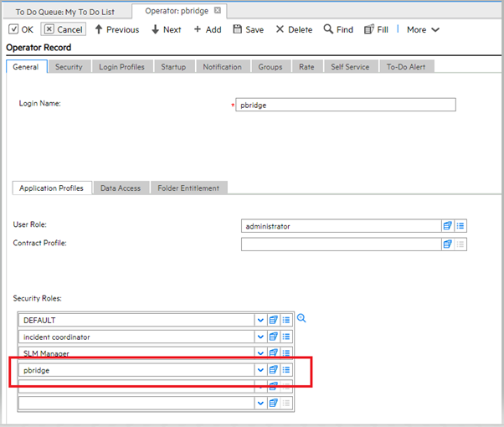Image resolution: width=504 pixels, height=427 pixels.
Task: Expand the pbridge security role dropdown
Action: click(x=260, y=370)
